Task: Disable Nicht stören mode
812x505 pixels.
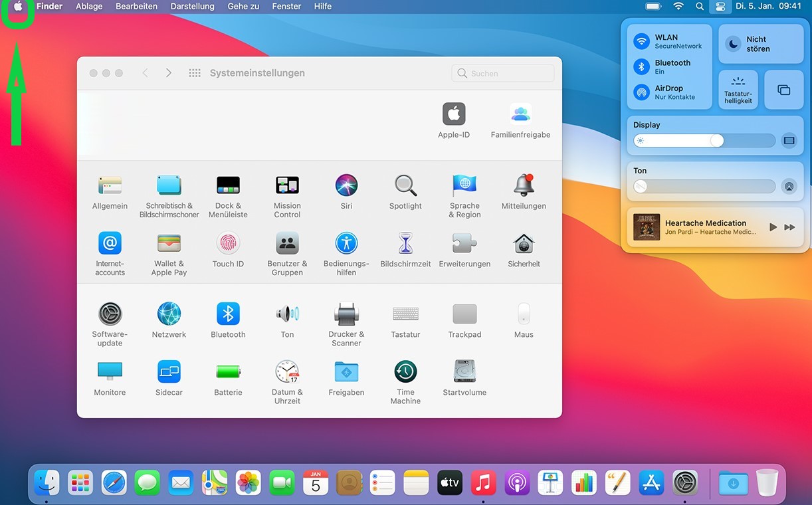Action: coord(733,44)
